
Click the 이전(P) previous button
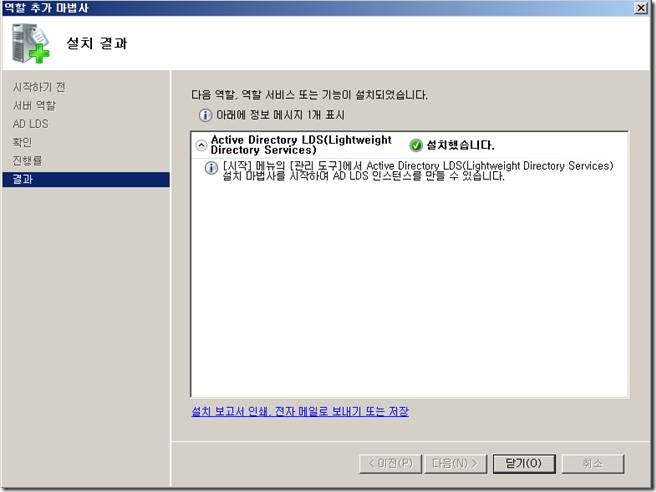(x=390, y=464)
